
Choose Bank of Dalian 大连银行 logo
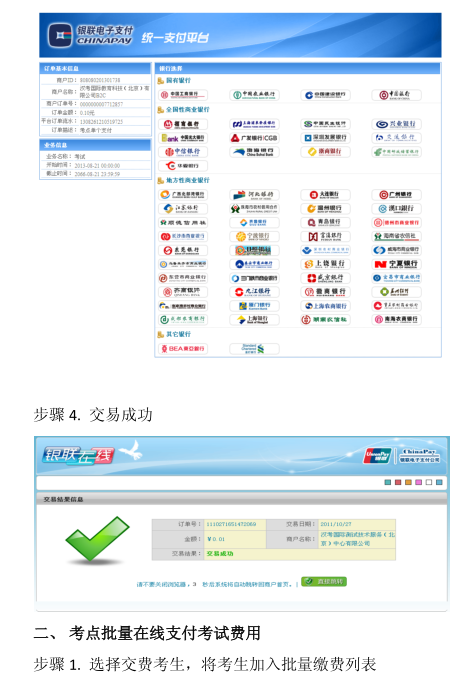tap(325, 195)
